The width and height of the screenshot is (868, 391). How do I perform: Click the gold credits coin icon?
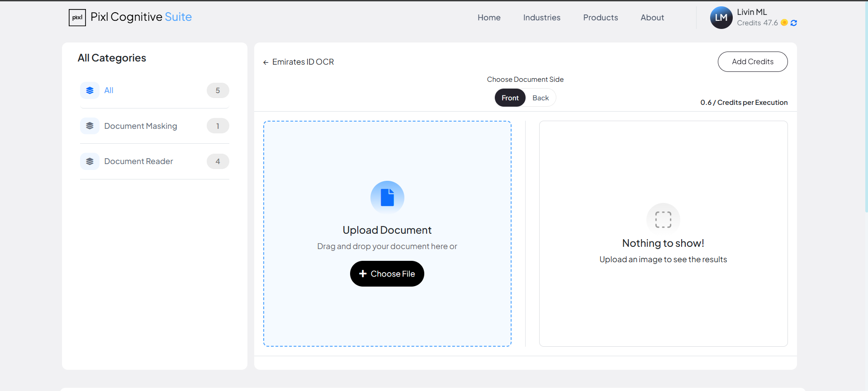click(784, 23)
